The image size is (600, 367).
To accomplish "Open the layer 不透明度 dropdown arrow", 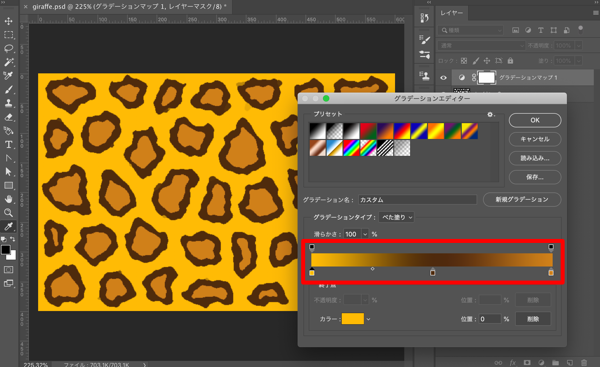I will pos(579,46).
